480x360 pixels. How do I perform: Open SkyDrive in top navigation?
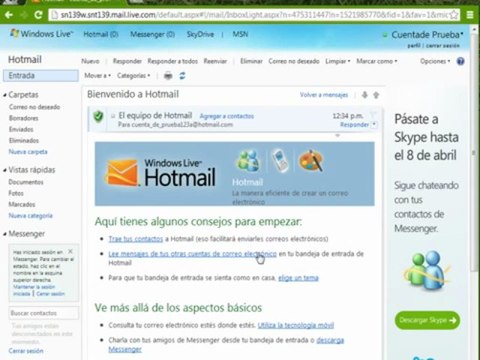click(200, 34)
